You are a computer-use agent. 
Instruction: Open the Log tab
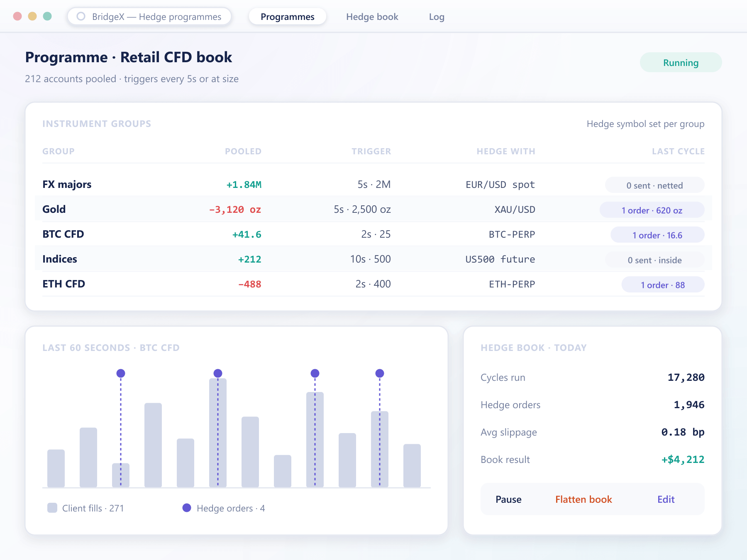[437, 17]
